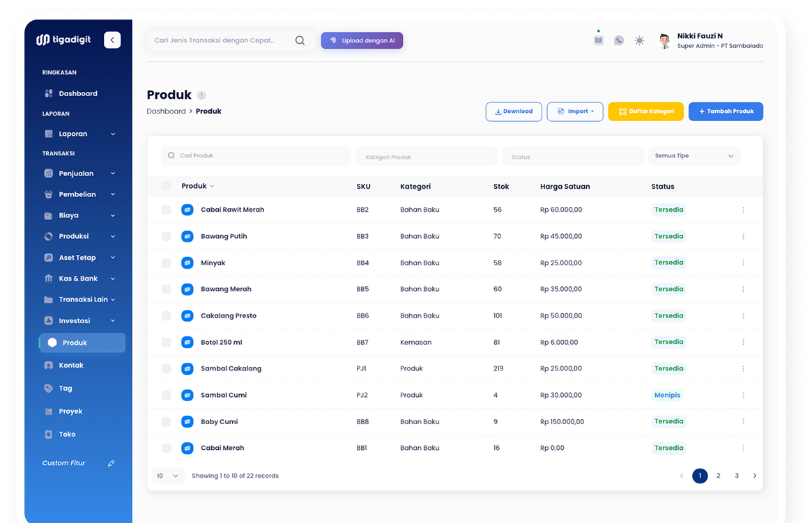
Task: Click the edit pencil next to Custom Fitur
Action: coord(111,462)
